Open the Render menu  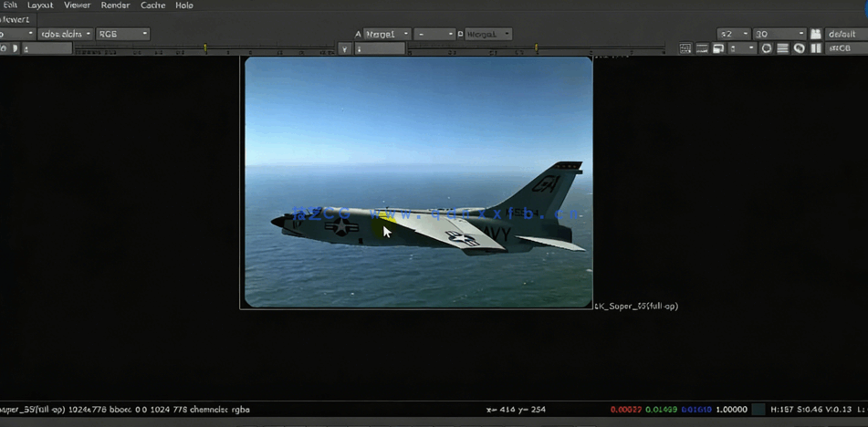(x=115, y=5)
